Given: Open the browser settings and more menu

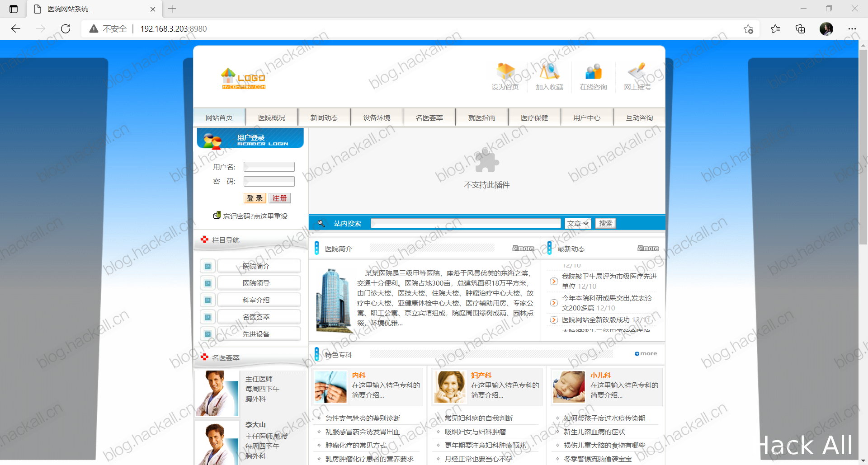Looking at the screenshot, I should [x=852, y=29].
